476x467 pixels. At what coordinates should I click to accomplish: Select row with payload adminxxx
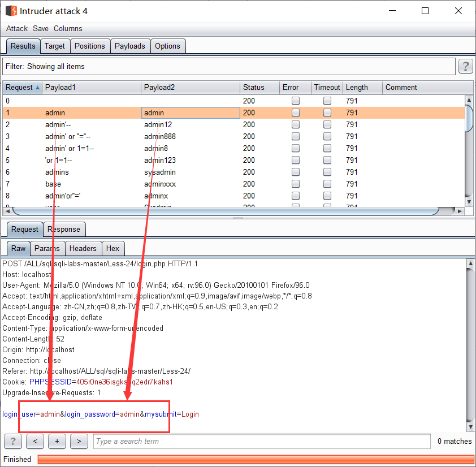click(x=233, y=184)
